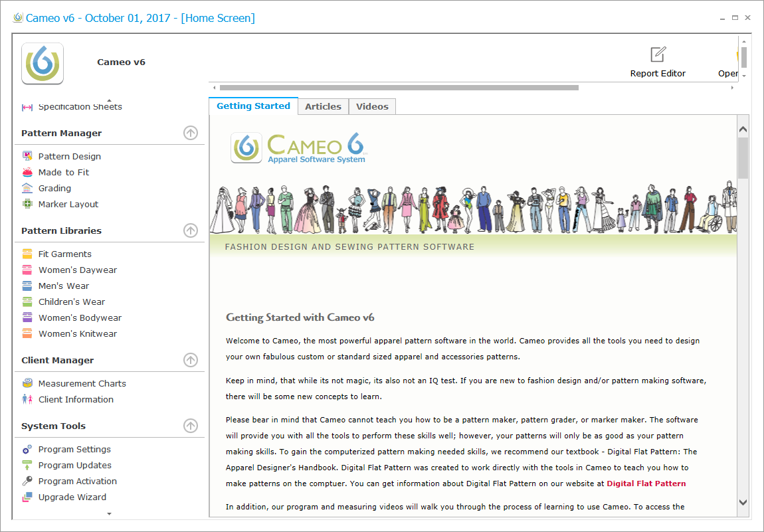Collapse the Pattern Libraries section

pos(191,230)
